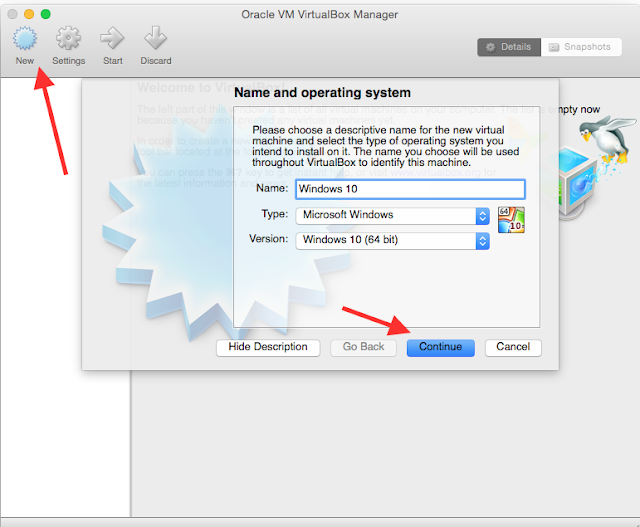Click the Go Back button
640x527 pixels.
pos(363,347)
